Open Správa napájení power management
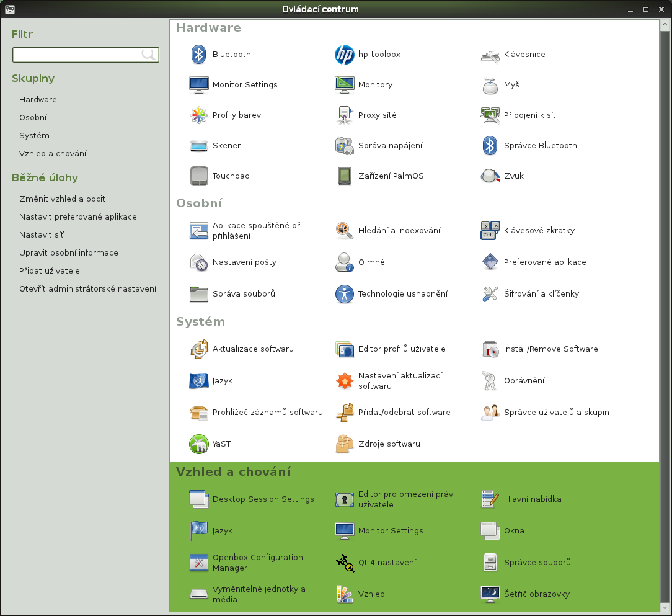672x616 pixels. coord(344,145)
